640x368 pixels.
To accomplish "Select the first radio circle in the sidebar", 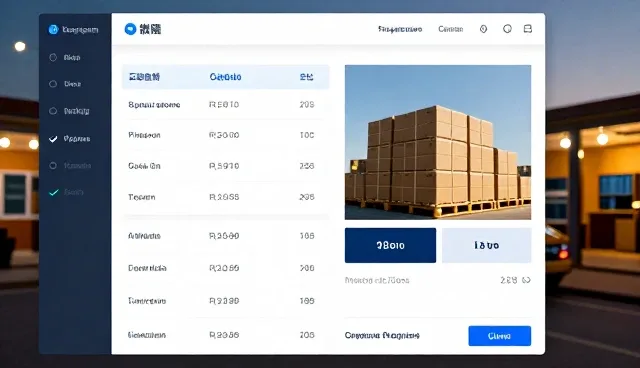I will pyautogui.click(x=53, y=58).
